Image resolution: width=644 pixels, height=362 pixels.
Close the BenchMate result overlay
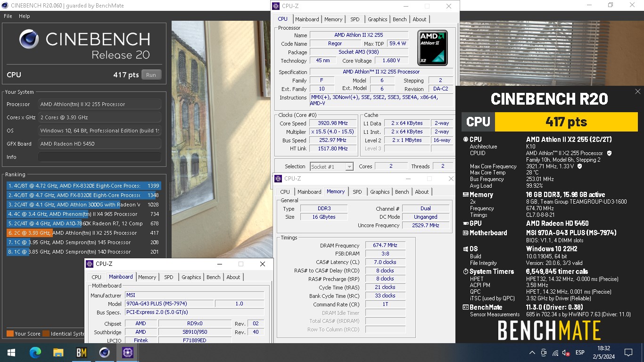coord(637,91)
